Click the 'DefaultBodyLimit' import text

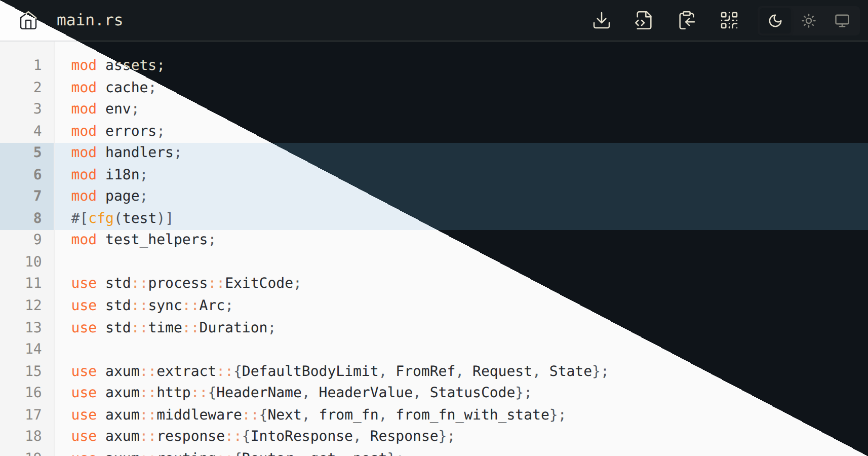click(310, 371)
